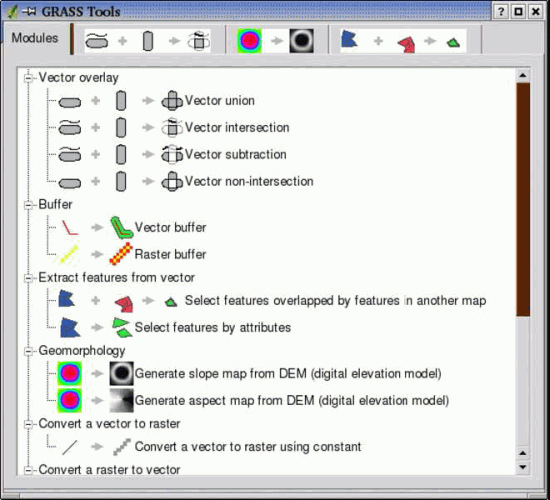Collapse the Buffer tree group

tap(28, 205)
